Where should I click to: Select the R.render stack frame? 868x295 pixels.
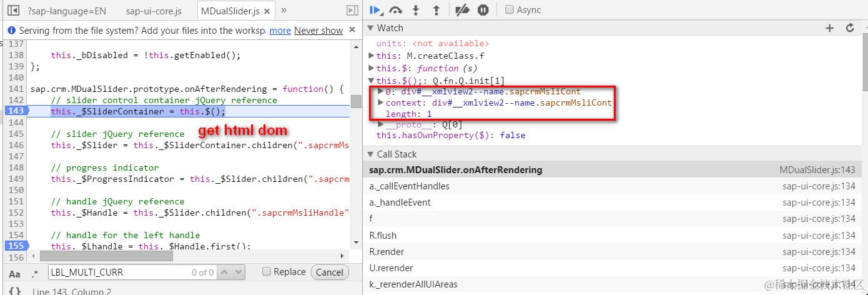615,251
